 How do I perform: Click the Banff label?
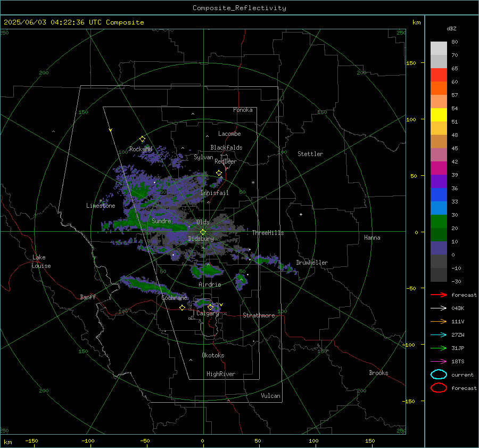pos(88,297)
